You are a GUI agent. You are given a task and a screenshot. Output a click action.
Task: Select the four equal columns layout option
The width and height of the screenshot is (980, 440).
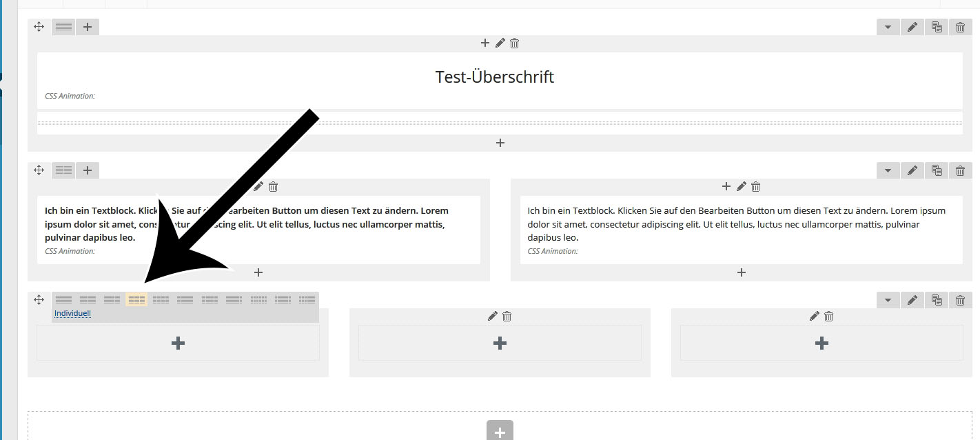(161, 299)
